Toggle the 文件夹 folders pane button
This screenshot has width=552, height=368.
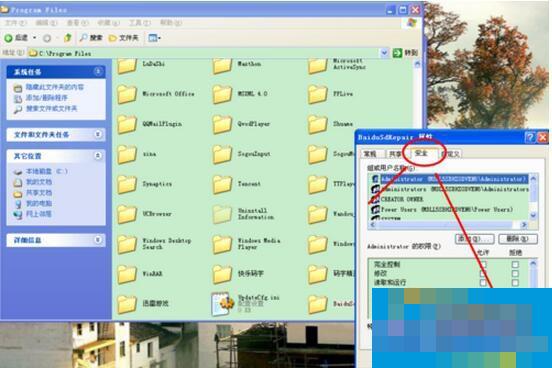tap(124, 38)
